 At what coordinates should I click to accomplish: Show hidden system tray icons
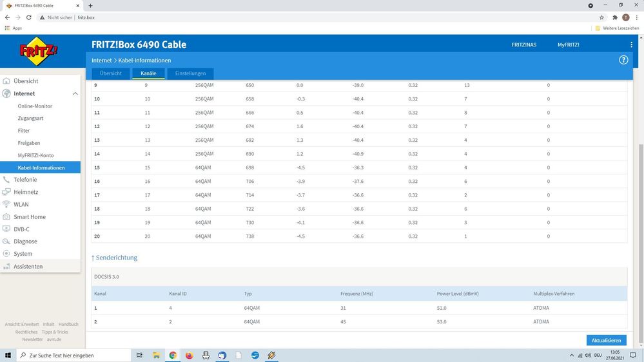tap(572, 356)
